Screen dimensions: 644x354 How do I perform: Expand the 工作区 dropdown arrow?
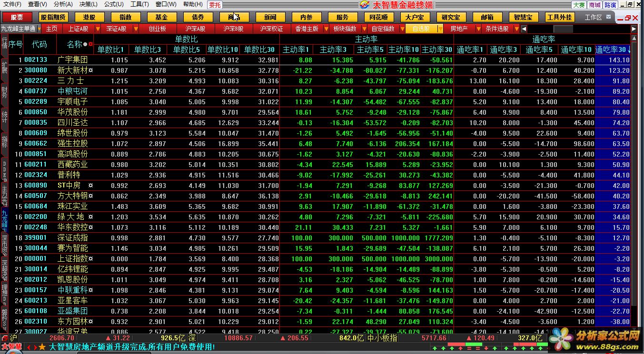click(x=609, y=18)
